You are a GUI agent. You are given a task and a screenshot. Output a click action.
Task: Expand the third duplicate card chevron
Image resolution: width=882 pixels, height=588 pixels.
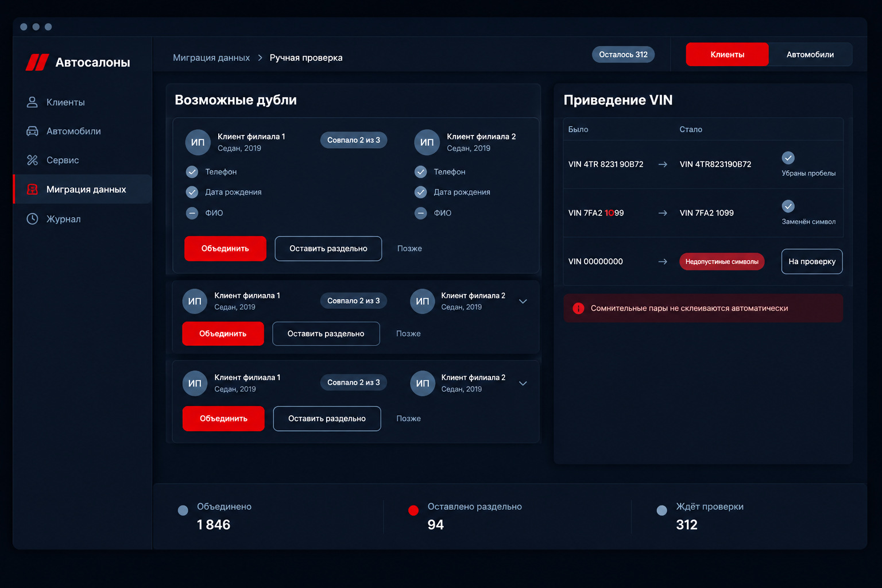523,384
